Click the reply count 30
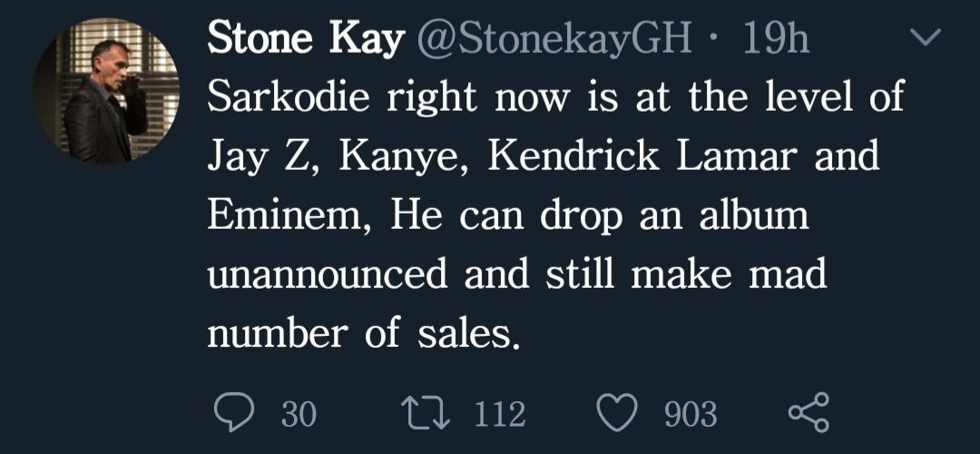Viewport: 980px width, 454px height. 299,415
